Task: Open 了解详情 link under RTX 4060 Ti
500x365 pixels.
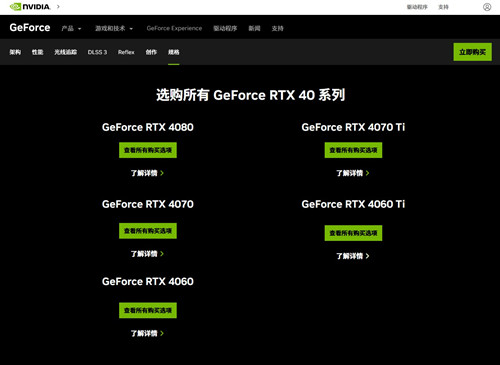Action: (353, 256)
